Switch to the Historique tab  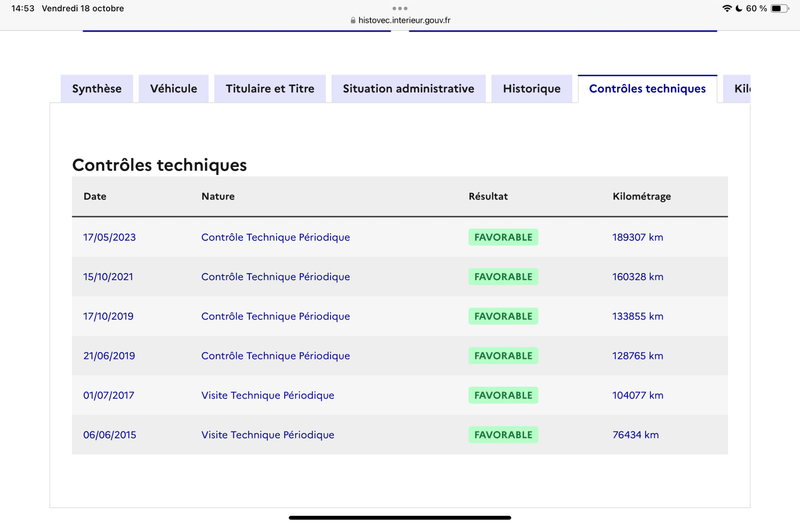click(532, 89)
